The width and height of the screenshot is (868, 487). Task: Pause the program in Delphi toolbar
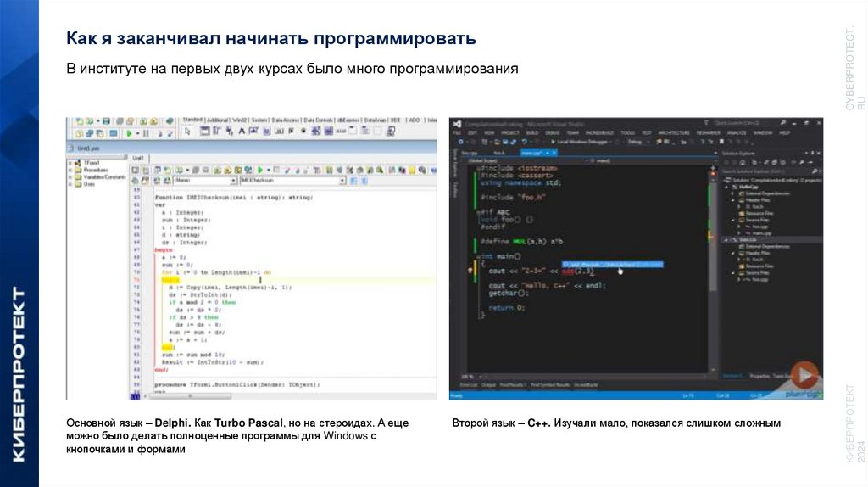146,133
